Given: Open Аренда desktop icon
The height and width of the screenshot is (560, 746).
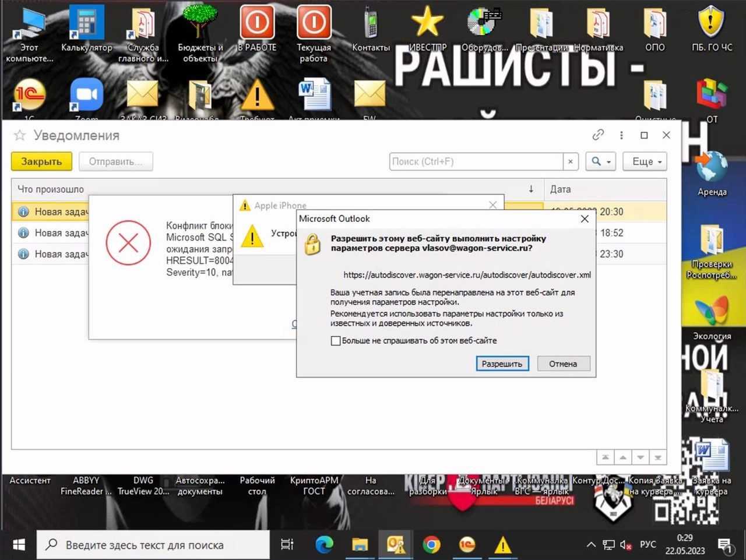Looking at the screenshot, I should pyautogui.click(x=712, y=174).
